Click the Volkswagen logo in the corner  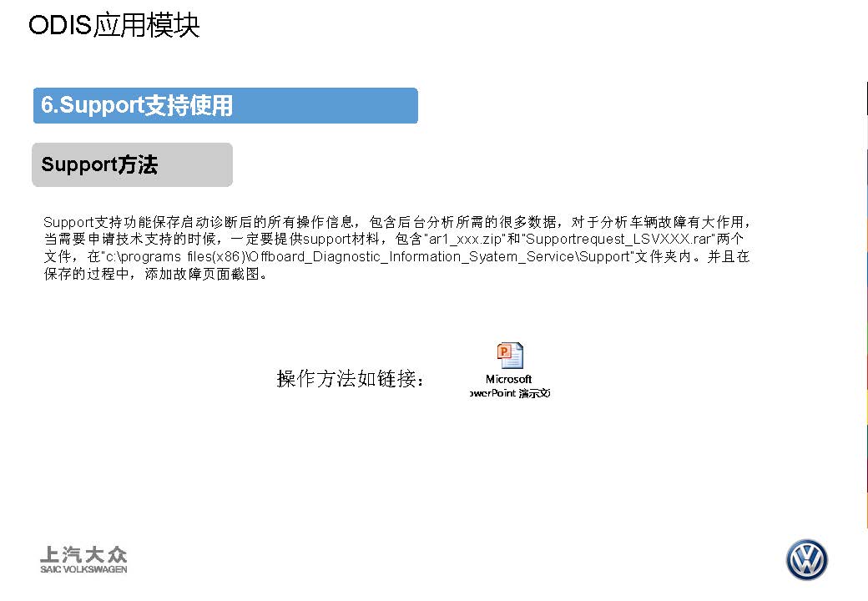point(806,559)
